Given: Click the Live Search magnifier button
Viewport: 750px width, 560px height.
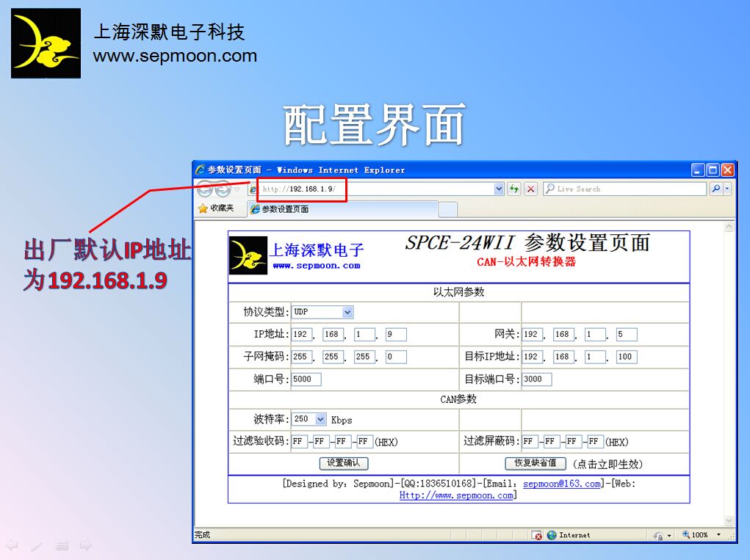Looking at the screenshot, I should (x=716, y=189).
